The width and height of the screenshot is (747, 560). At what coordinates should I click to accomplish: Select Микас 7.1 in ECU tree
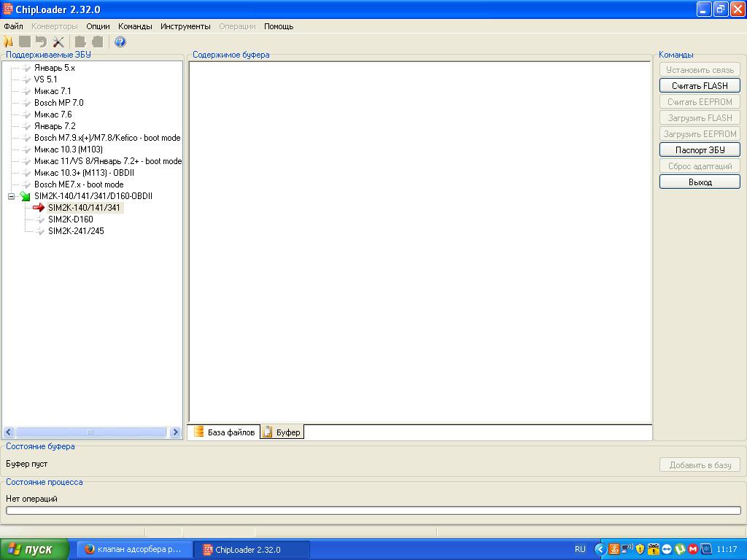click(53, 91)
